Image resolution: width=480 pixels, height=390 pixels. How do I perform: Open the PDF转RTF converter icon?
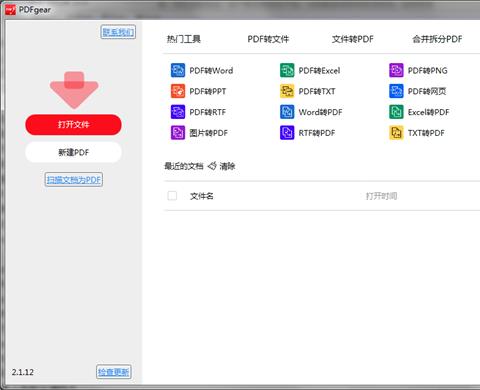point(178,112)
